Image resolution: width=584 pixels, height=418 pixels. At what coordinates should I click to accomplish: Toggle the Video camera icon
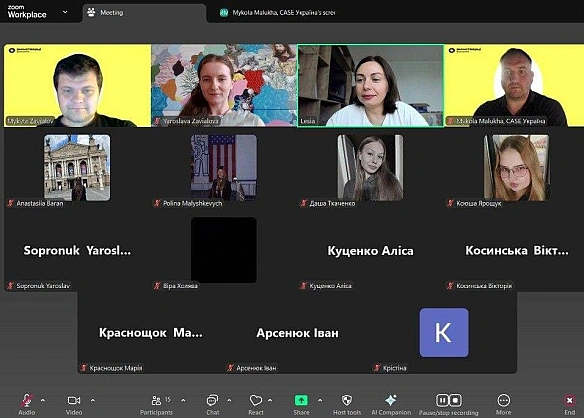tap(74, 400)
